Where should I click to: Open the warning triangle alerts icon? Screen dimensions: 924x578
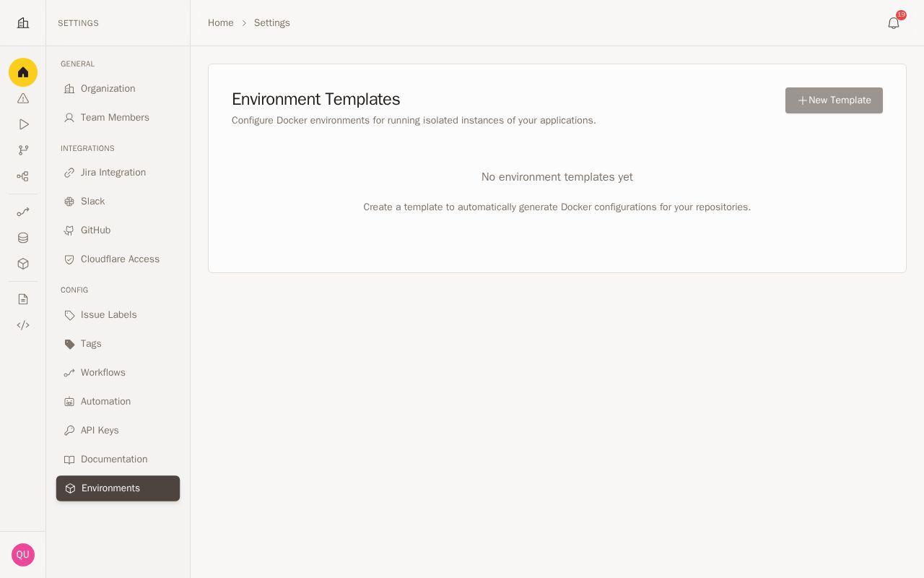tap(23, 98)
